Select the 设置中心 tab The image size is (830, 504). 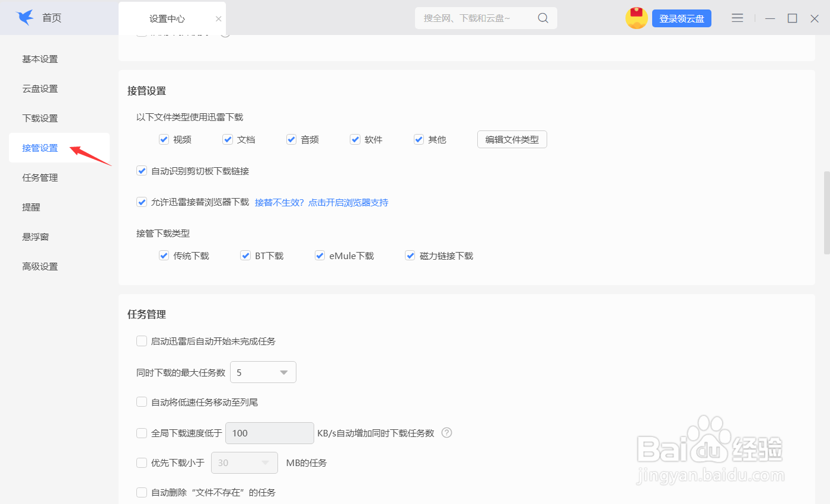click(167, 19)
